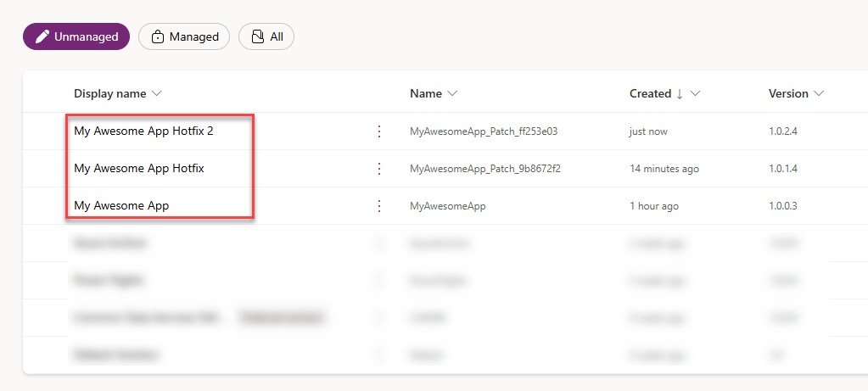This screenshot has width=868, height=391.
Task: Select the MyAwesomeApp_Patch_9b8672f2 name cell
Action: coord(485,169)
